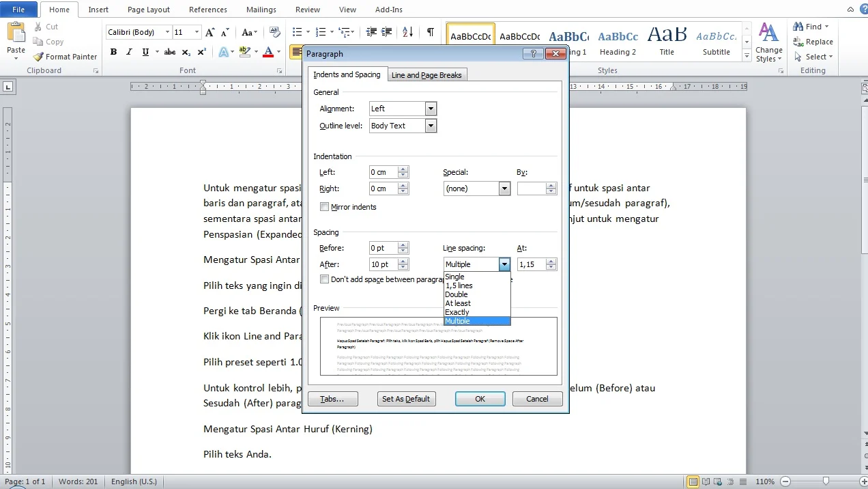Viewport: 868px width, 489px height.
Task: Click Cancel in the Paragraph dialog
Action: pos(537,399)
